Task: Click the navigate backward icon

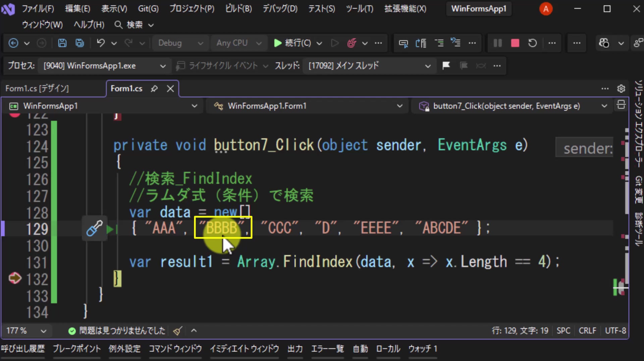Action: pyautogui.click(x=13, y=43)
